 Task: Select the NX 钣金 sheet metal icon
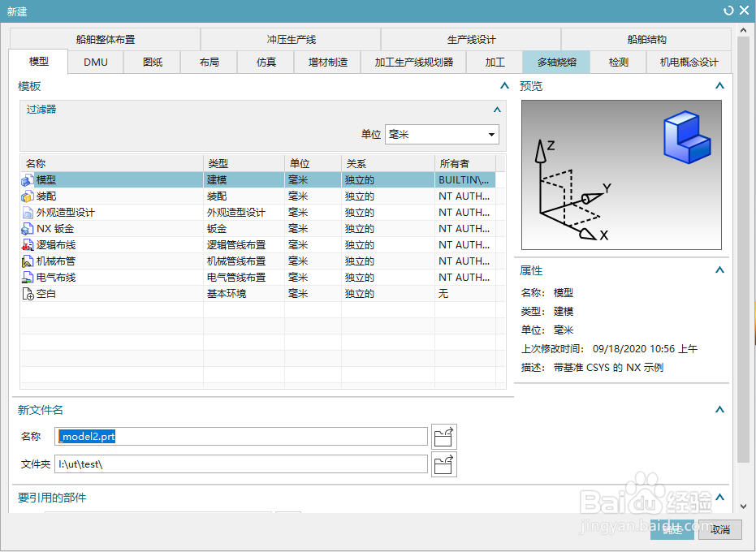27,228
